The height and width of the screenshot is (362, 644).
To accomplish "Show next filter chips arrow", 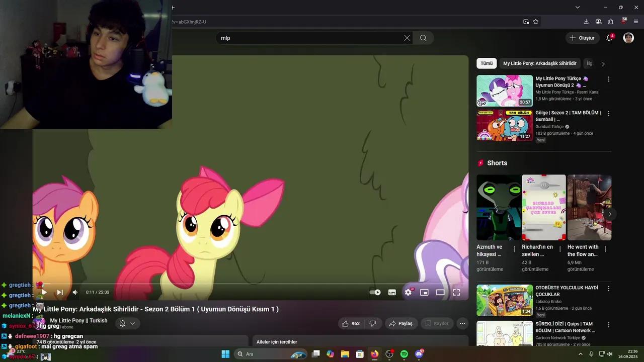I will click(x=603, y=64).
